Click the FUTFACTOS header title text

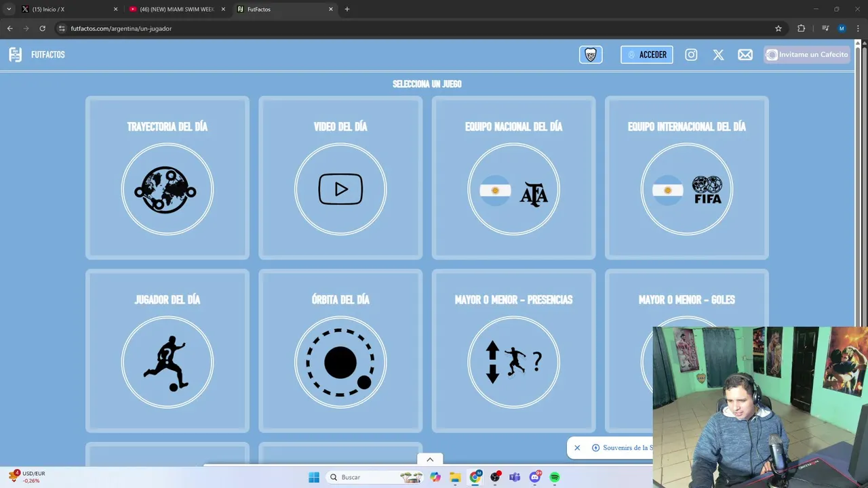click(x=48, y=55)
